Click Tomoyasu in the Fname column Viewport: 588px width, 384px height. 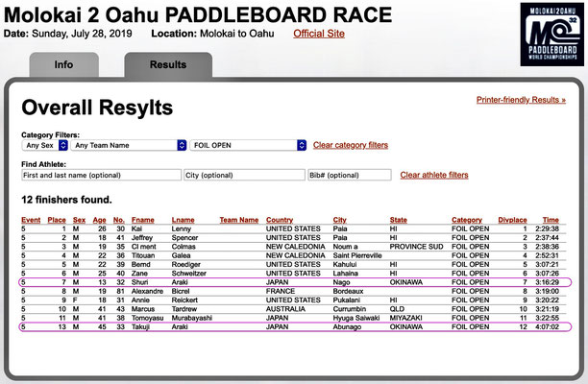(x=147, y=318)
